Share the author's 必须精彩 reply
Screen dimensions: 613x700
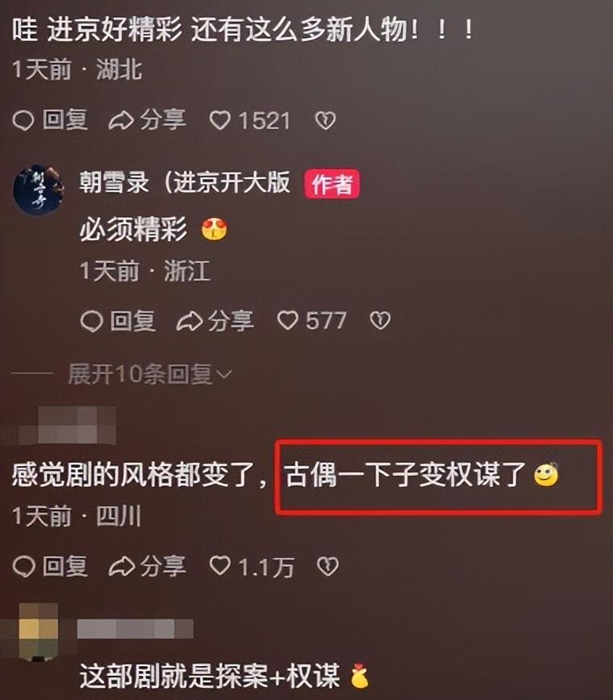tap(215, 320)
